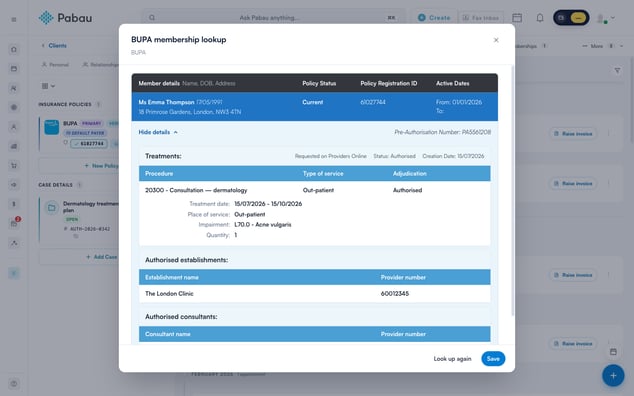Collapse the Hide details expander
This screenshot has height=396, width=634.
(158, 132)
